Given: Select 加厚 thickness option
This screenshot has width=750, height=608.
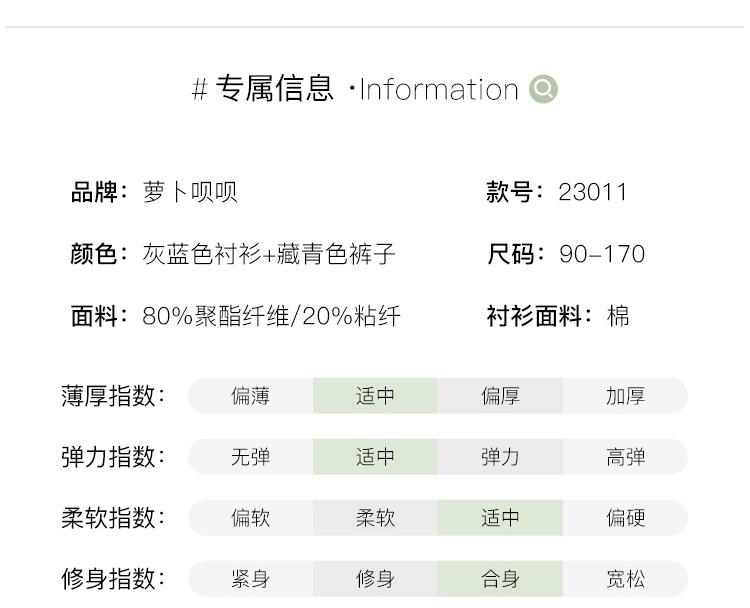Looking at the screenshot, I should tap(625, 396).
